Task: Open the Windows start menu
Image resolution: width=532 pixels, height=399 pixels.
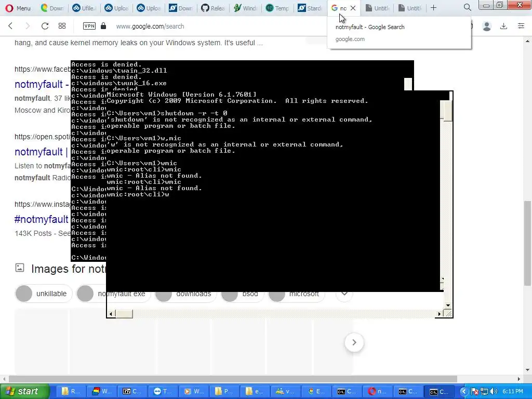Action: pos(24,391)
